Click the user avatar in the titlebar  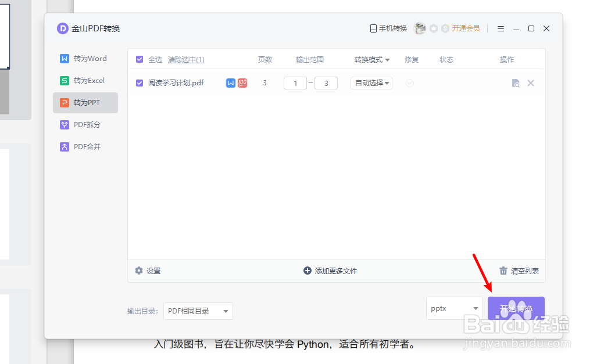[x=420, y=28]
